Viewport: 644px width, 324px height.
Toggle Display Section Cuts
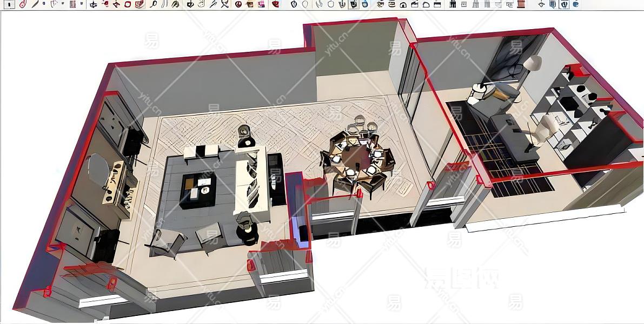pyautogui.click(x=564, y=4)
